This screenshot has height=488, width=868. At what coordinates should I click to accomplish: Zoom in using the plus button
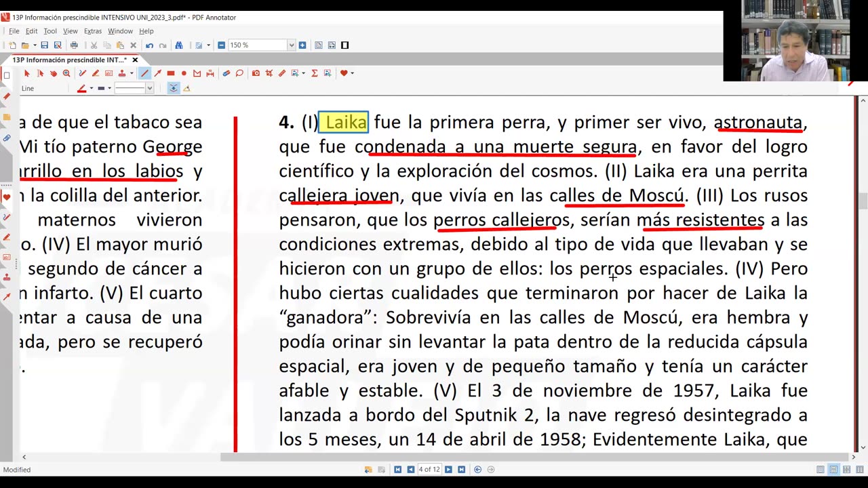(302, 45)
